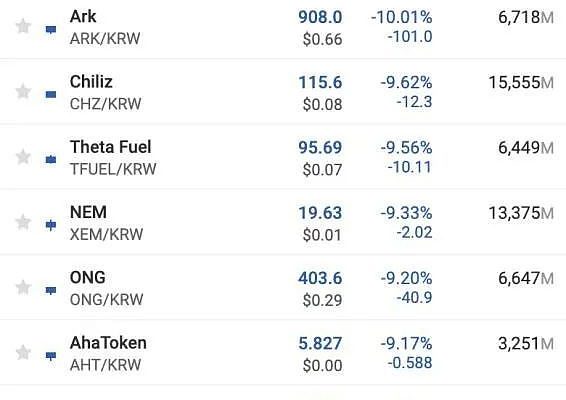Open the Theta Fuel market listing
The image size is (566, 400).
(110, 147)
